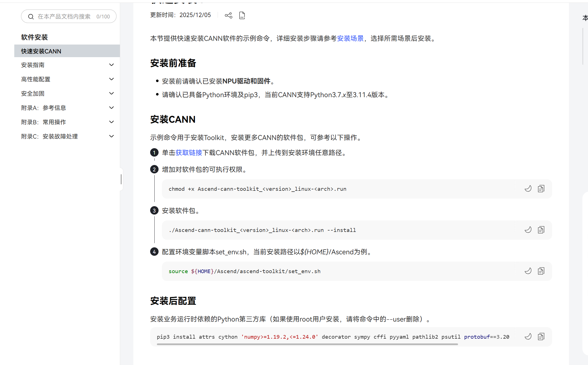
Task: Toggle dark theme on install code block
Action: tap(528, 230)
